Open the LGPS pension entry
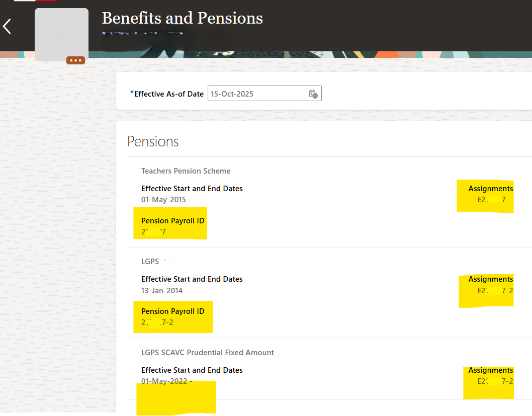 150,261
